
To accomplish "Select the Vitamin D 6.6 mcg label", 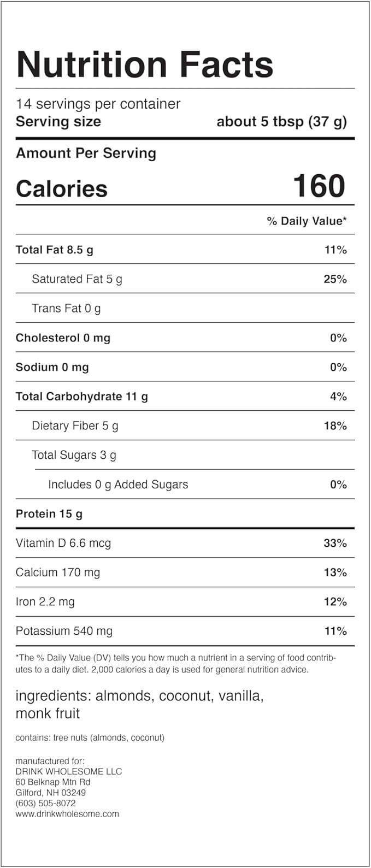I will coord(63,544).
